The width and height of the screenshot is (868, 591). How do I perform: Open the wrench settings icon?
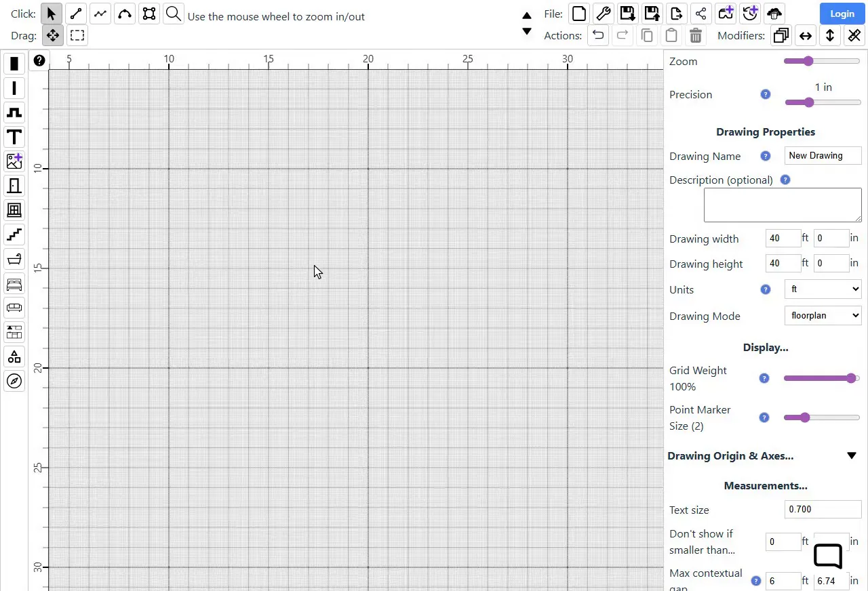[x=604, y=14]
